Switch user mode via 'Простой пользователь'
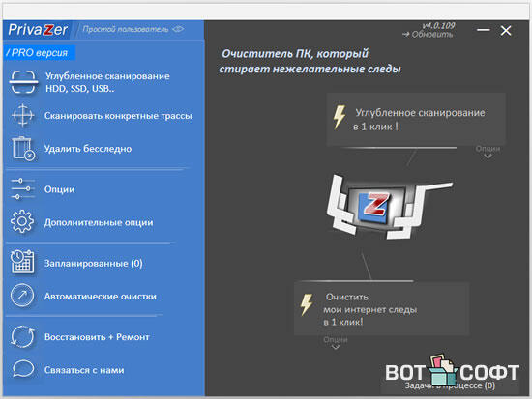532x399 pixels. (133, 30)
